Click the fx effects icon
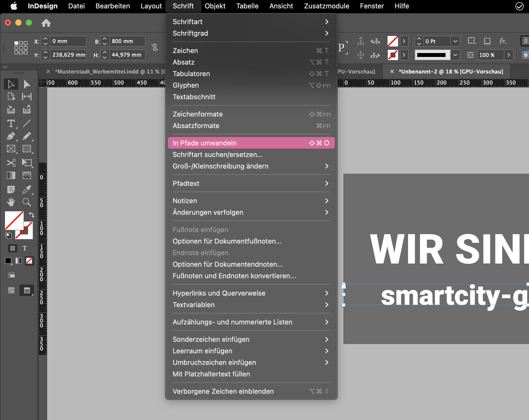The image size is (529, 420). 503,41
